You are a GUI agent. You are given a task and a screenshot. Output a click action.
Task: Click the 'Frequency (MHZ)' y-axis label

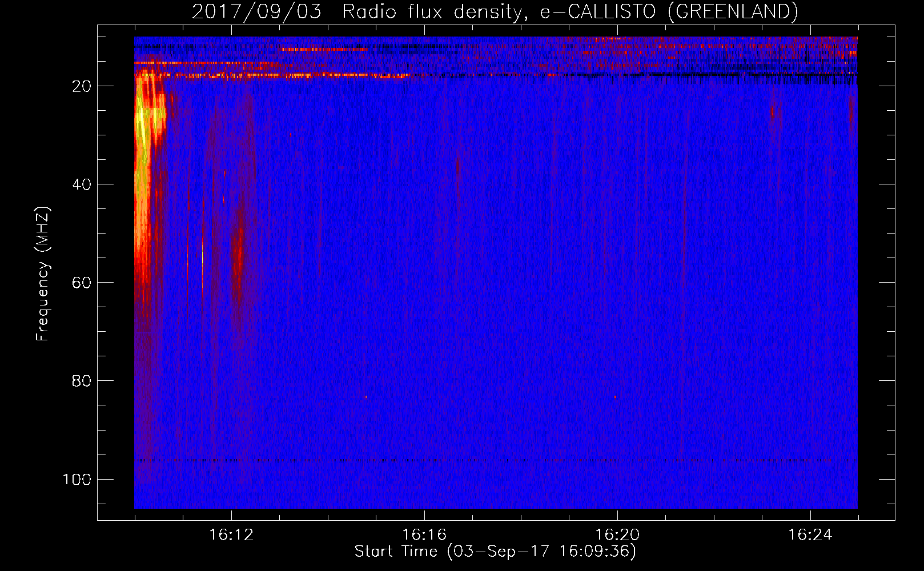[42, 274]
